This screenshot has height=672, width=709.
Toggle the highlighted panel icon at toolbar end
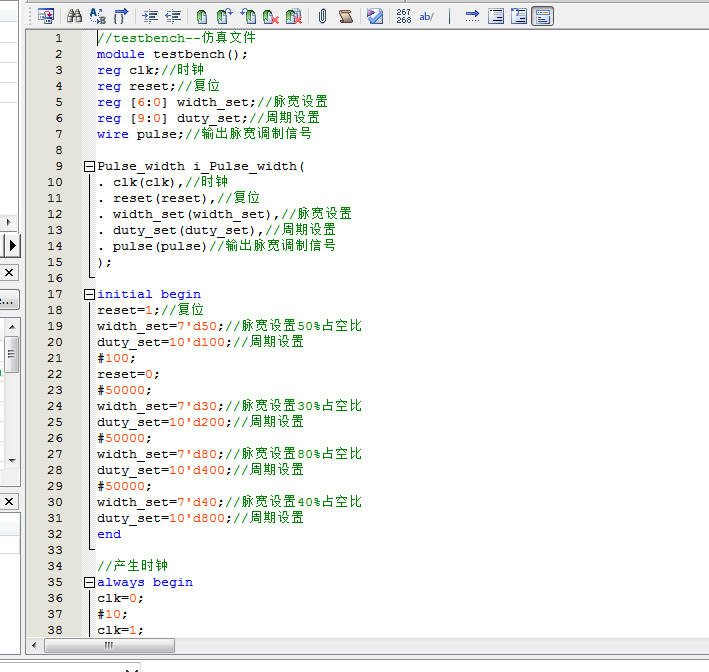[x=543, y=17]
